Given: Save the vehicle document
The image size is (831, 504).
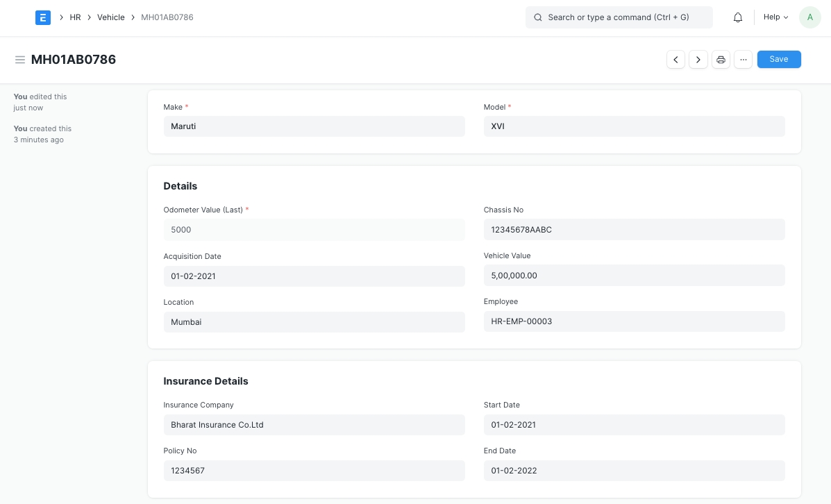Looking at the screenshot, I should point(778,60).
